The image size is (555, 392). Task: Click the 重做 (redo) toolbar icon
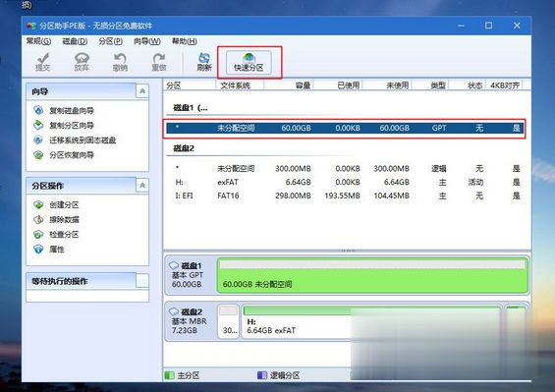point(159,62)
